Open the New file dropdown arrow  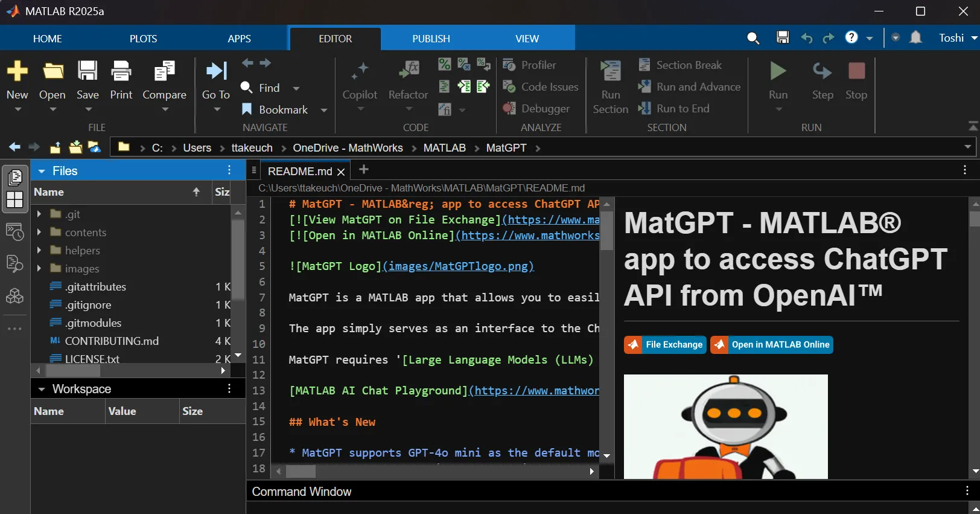click(17, 109)
